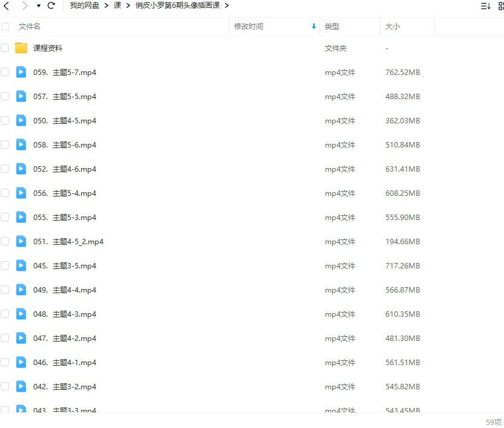Image resolution: width=504 pixels, height=428 pixels.
Task: Toggle the 修改时间 sort direction arrow
Action: (x=313, y=26)
